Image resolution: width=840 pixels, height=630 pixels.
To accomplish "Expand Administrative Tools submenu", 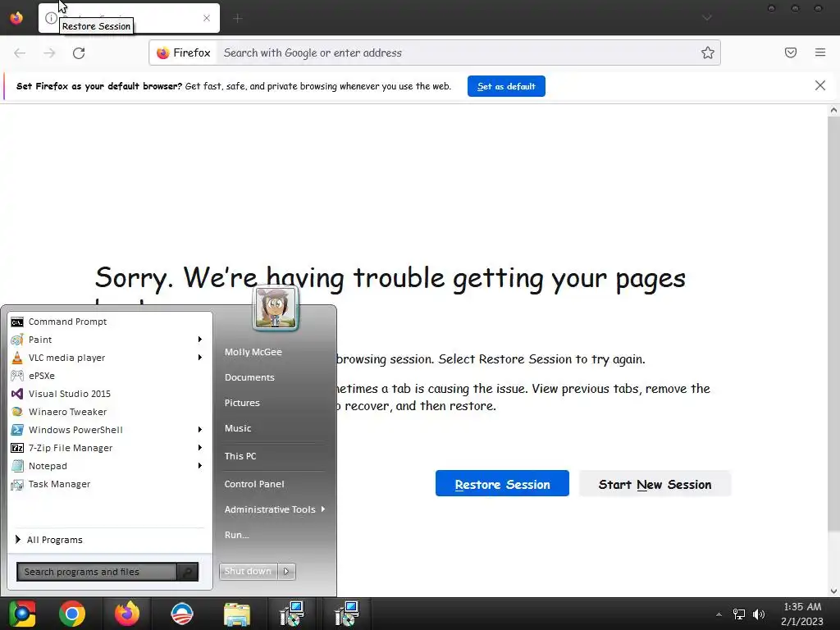I will [x=274, y=509].
